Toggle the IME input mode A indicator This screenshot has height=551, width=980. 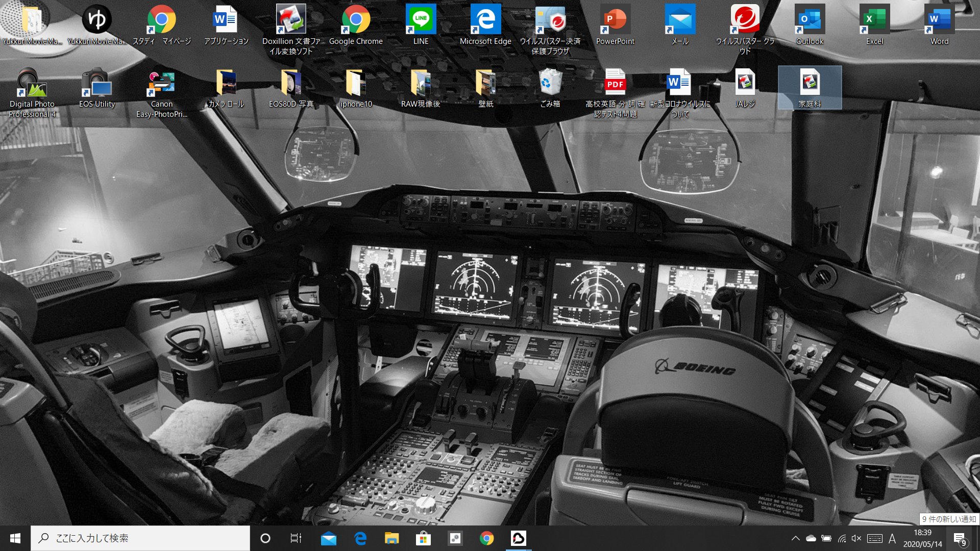click(892, 538)
